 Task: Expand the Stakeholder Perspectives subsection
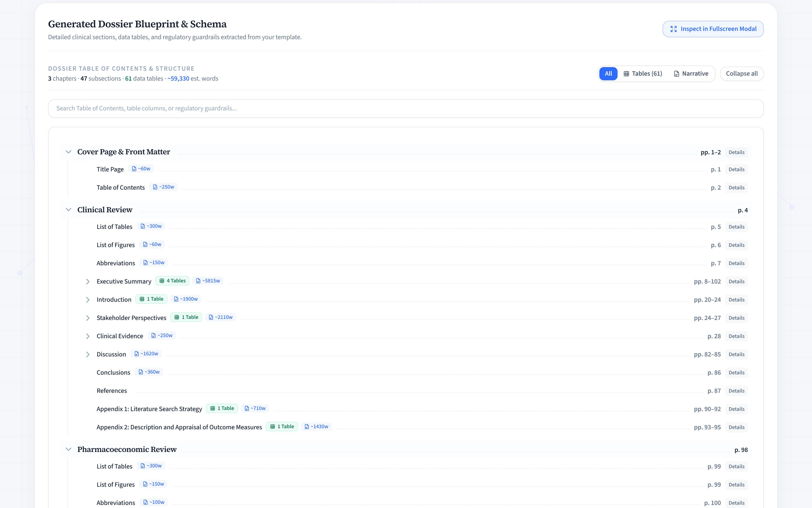88,318
